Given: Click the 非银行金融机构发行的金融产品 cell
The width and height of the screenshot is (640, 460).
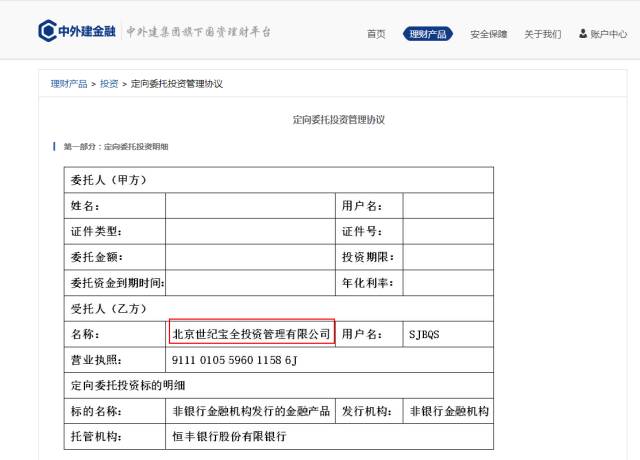Looking at the screenshot, I should pyautogui.click(x=250, y=411).
